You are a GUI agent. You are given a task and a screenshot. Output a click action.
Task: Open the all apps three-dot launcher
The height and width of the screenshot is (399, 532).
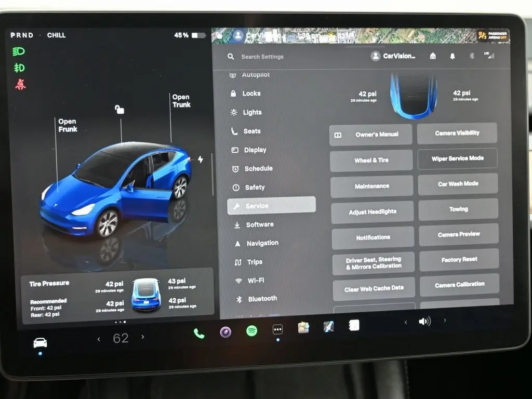tap(277, 330)
